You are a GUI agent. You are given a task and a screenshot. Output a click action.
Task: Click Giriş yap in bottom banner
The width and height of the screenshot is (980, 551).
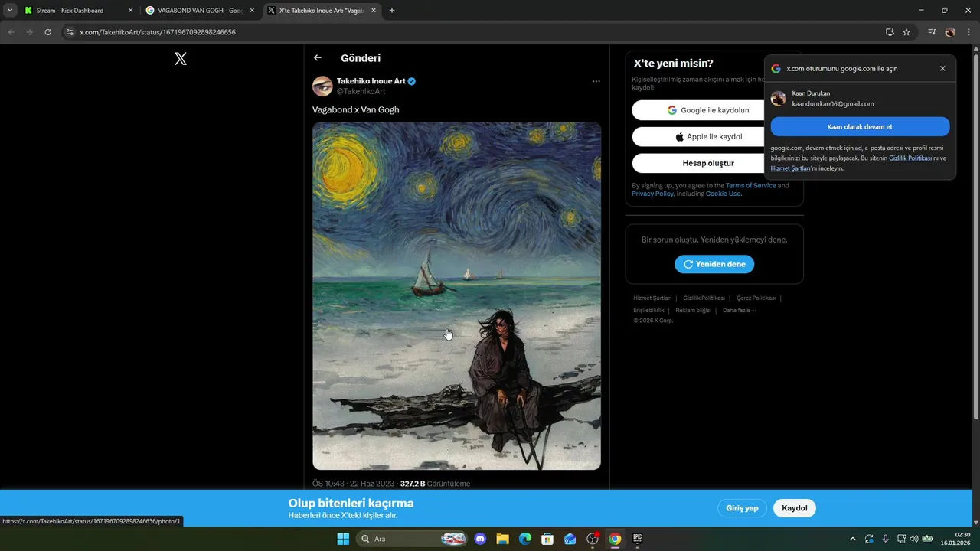(x=742, y=508)
